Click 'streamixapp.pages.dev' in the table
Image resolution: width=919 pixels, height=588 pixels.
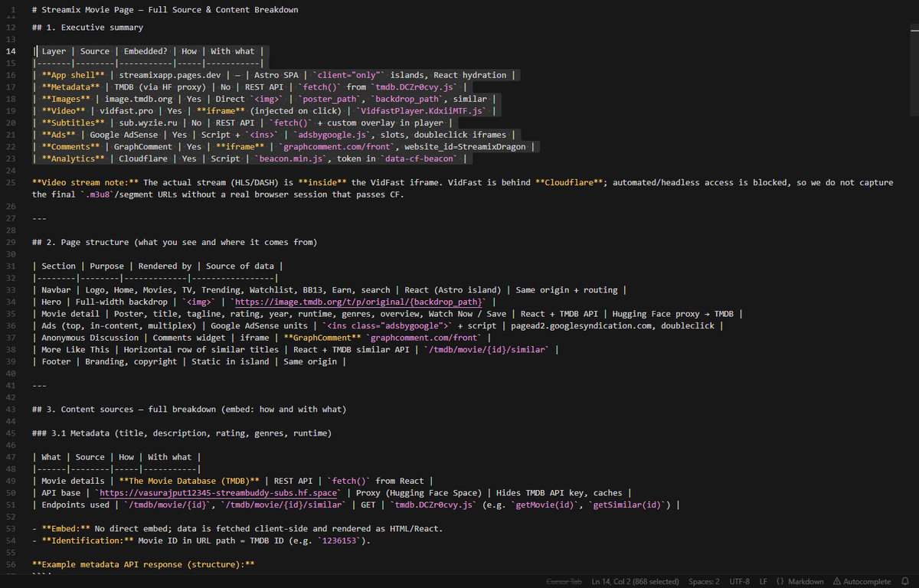169,75
